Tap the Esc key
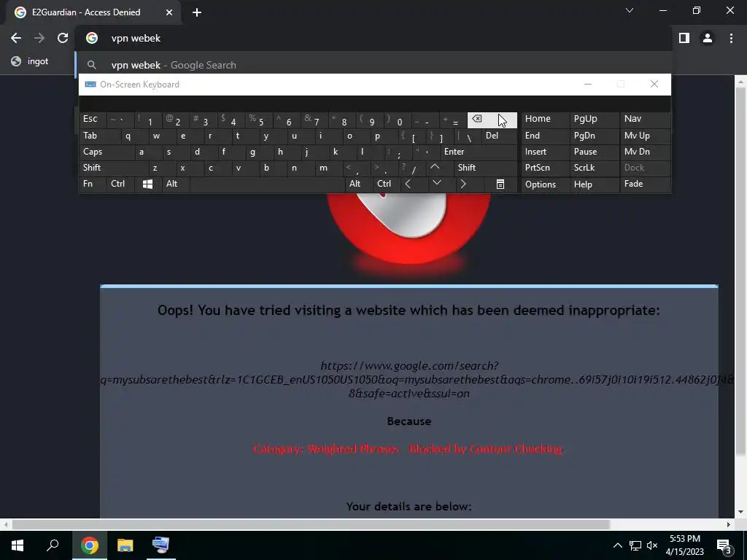 (92, 120)
